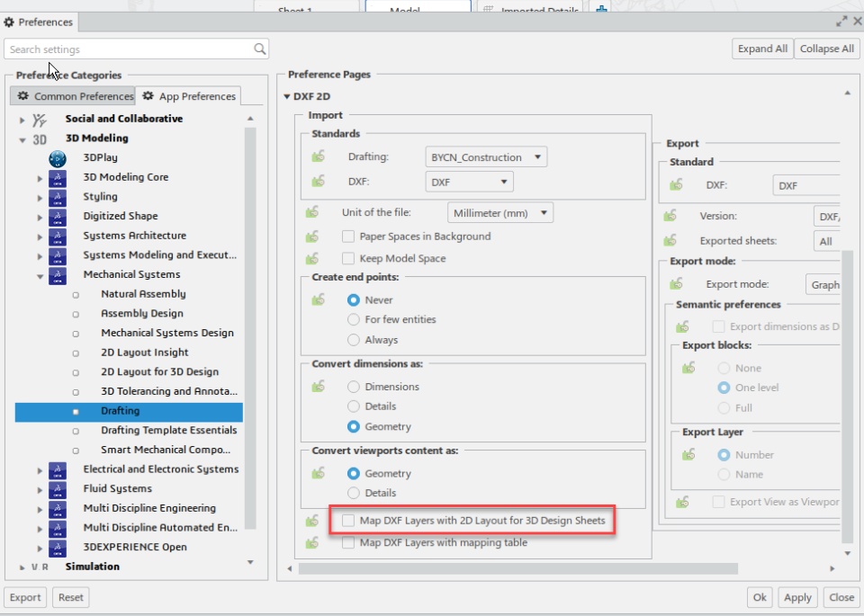
Task: Open the import DXF standard dropdown
Action: pyautogui.click(x=469, y=182)
